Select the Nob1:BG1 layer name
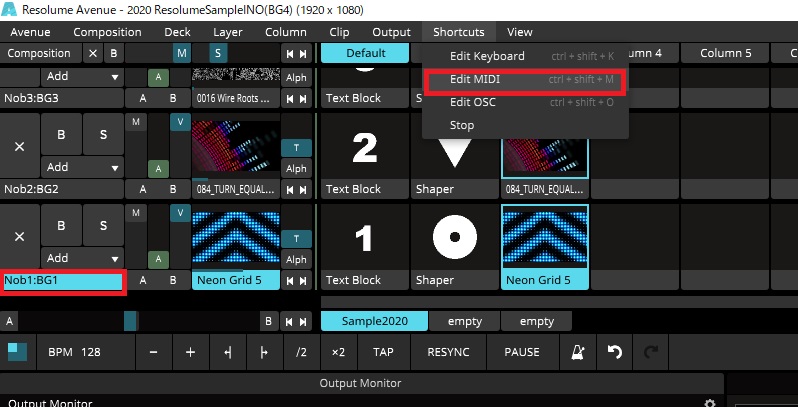 (x=63, y=281)
